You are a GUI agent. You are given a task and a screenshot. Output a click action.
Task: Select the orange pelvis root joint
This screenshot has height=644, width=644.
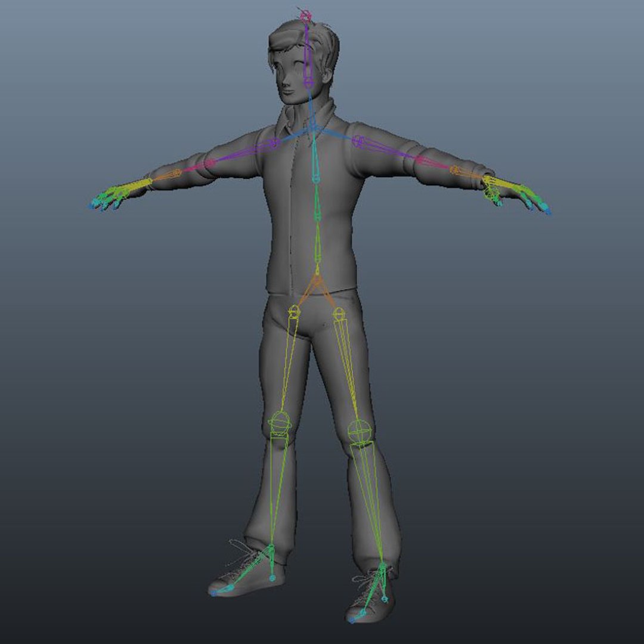pyautogui.click(x=317, y=280)
